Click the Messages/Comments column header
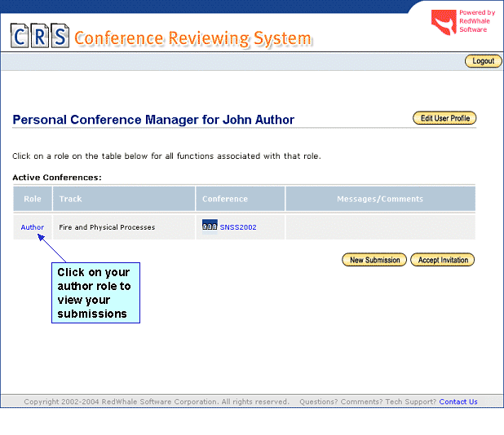This screenshot has height=435, width=504. (x=380, y=199)
